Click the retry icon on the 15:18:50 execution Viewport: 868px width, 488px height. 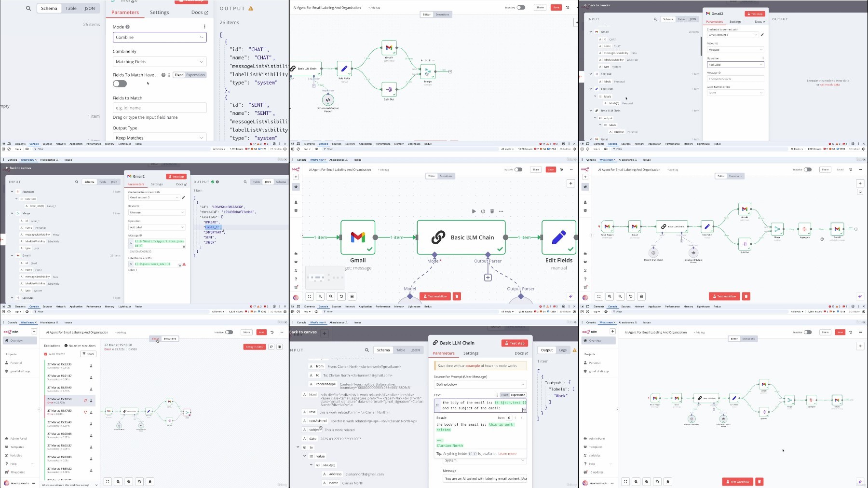85,400
